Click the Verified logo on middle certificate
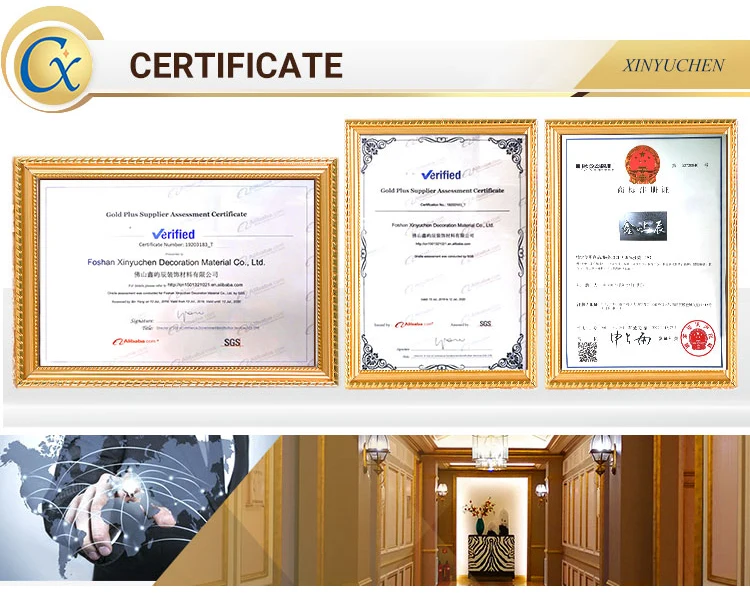The width and height of the screenshot is (750, 602). (x=441, y=175)
